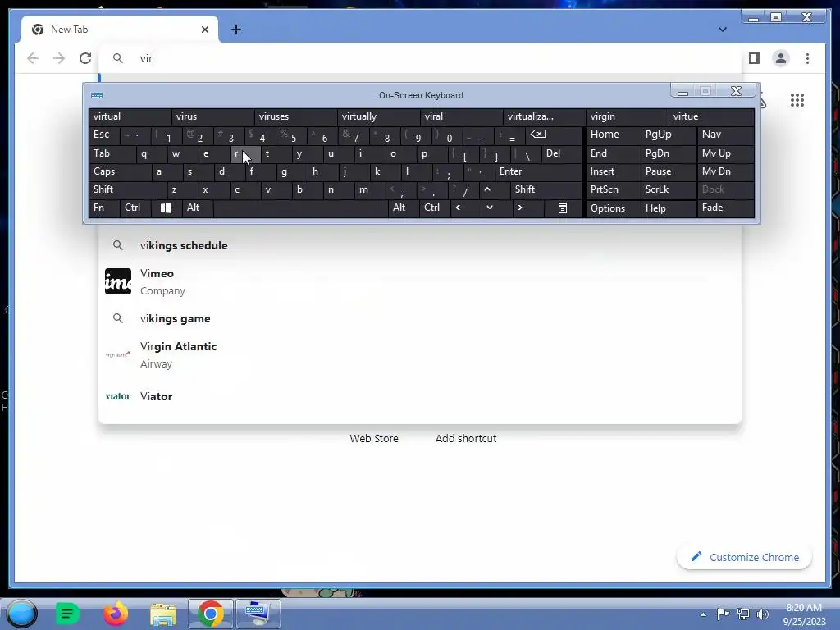Switch to the New Tab tab
Image resolution: width=840 pixels, height=630 pixels.
pos(120,30)
